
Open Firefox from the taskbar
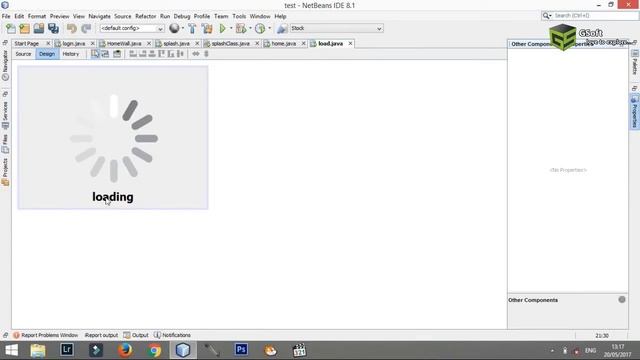pyautogui.click(x=125, y=350)
